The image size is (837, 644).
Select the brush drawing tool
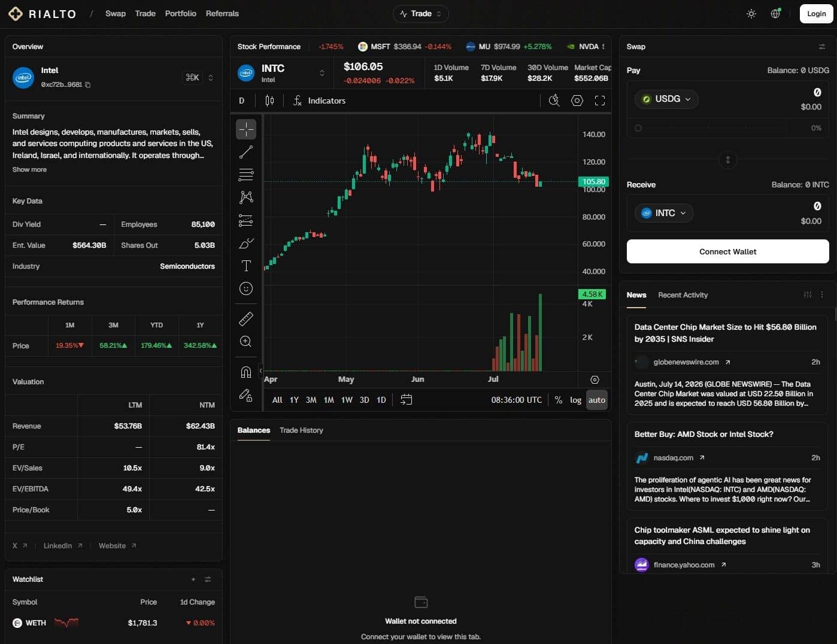pos(246,243)
